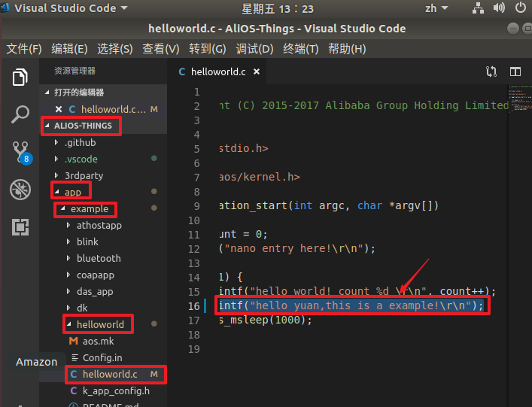
Task: Open the Debug view in activity bar
Action: click(x=20, y=190)
